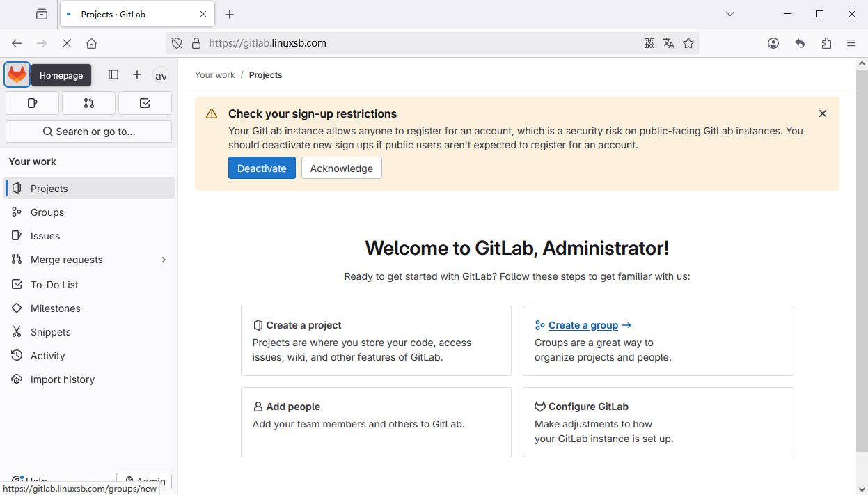Go to Milestones in sidebar
Image resolution: width=868 pixels, height=495 pixels.
[55, 308]
